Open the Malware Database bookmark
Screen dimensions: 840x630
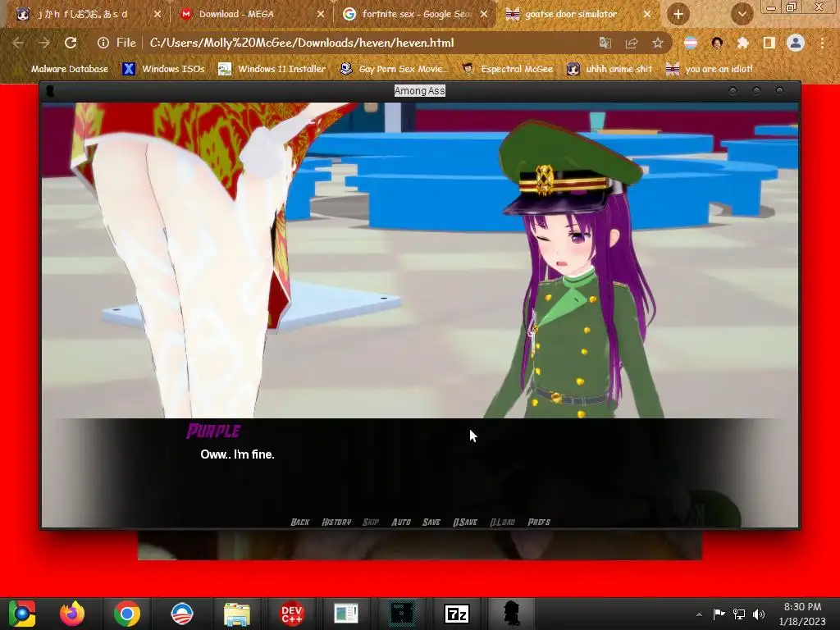[69, 69]
